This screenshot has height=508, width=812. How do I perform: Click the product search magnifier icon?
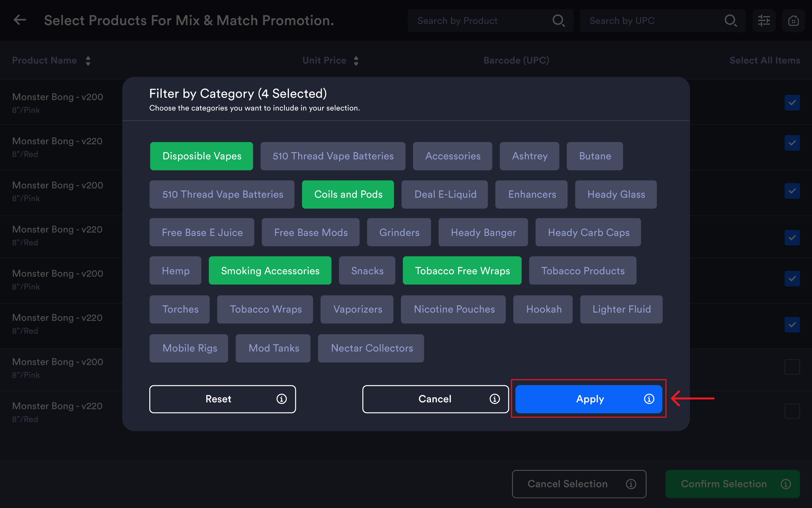pos(558,20)
